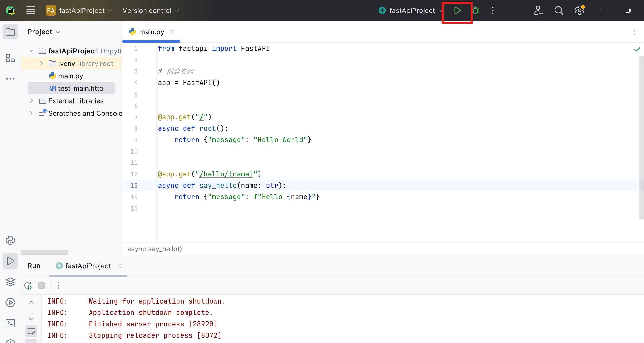This screenshot has height=343, width=644.
Task: Open More Actions menu in title bar
Action: (493, 11)
